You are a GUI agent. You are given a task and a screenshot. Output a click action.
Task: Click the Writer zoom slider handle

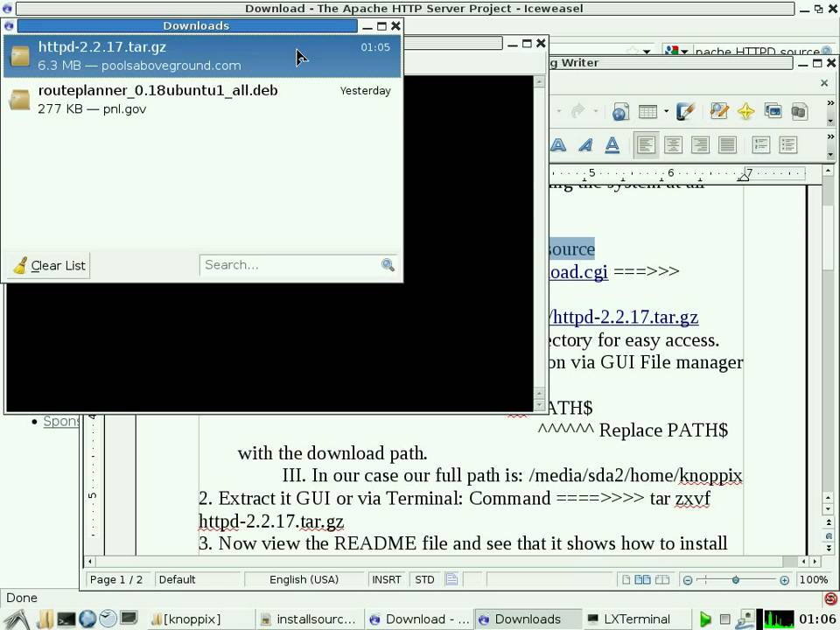[736, 580]
